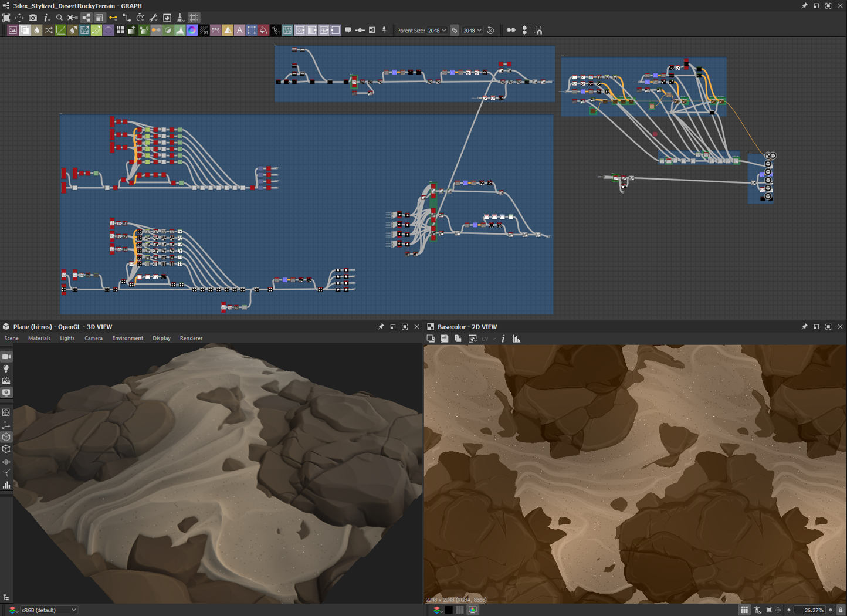Add a Normal node with purple sphere icon
The width and height of the screenshot is (847, 616).
click(x=109, y=31)
